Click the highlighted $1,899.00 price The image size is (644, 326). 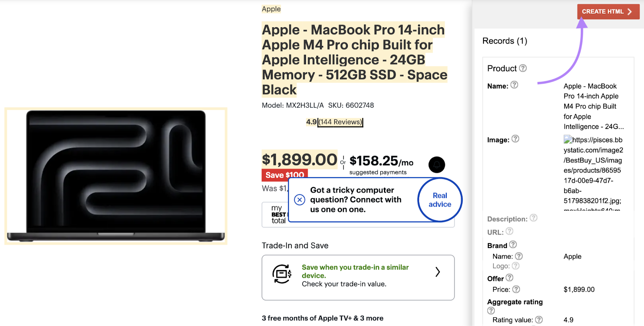[x=299, y=160]
